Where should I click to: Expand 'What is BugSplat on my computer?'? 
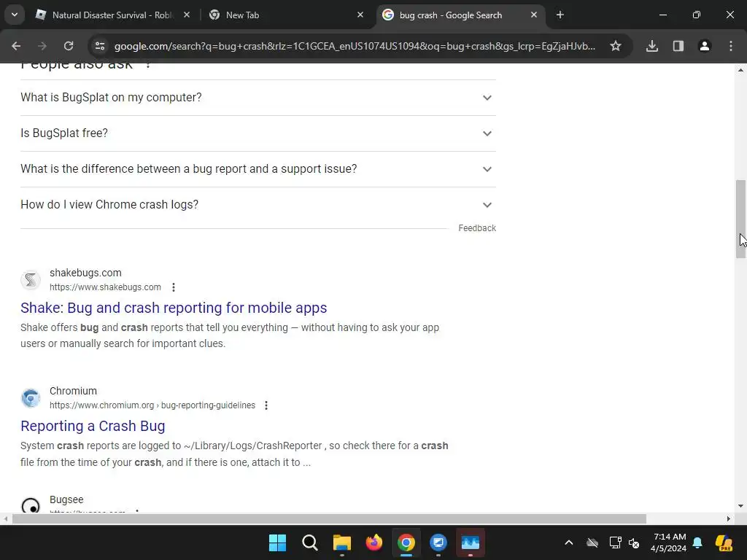258,98
